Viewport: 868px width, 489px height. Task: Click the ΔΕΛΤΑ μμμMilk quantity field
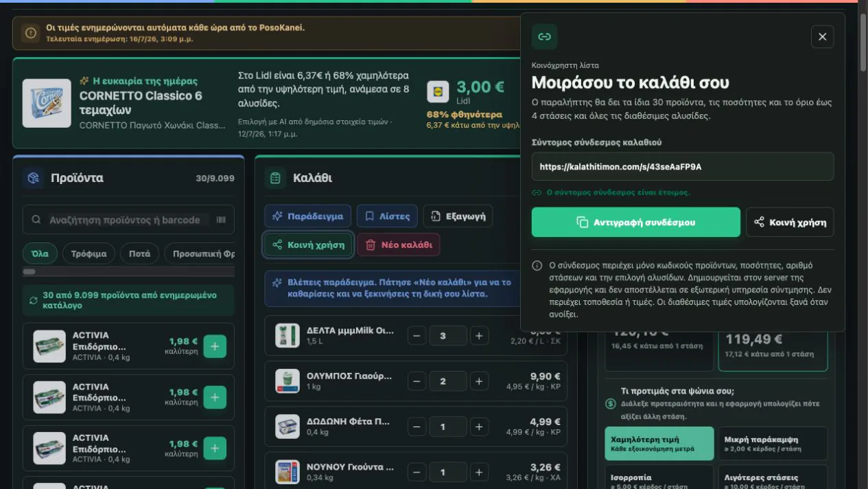[448, 336]
